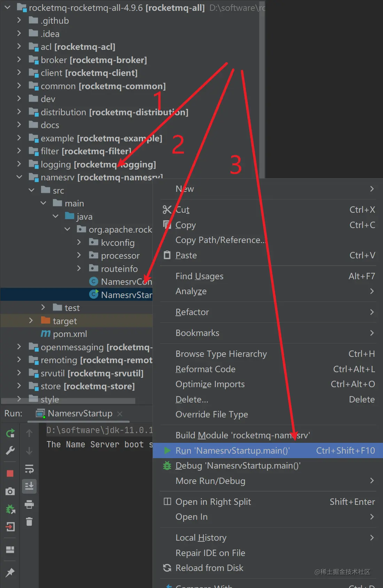
Task: Expand the broker module
Action: point(19,60)
